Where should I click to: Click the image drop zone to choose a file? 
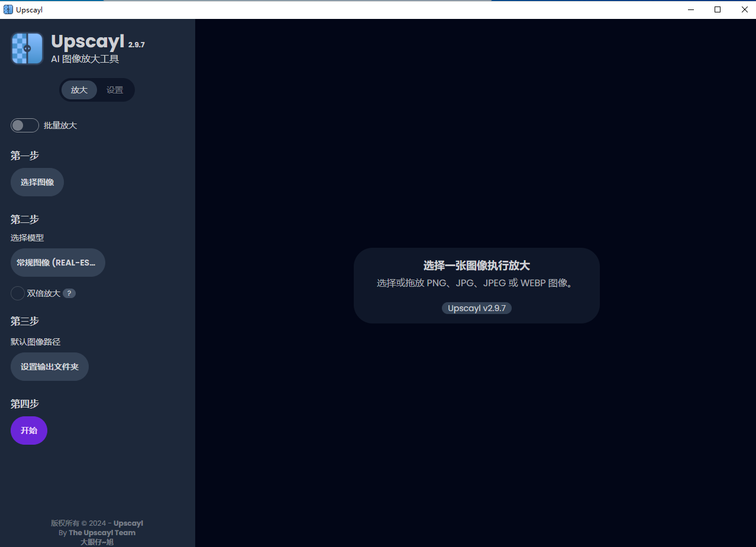point(476,286)
